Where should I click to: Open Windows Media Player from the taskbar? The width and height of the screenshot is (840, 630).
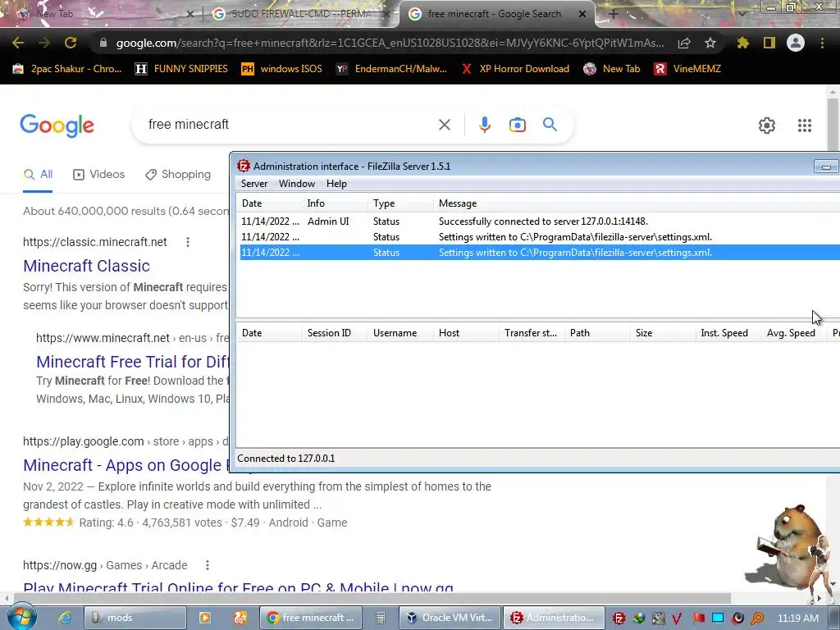pos(204,618)
